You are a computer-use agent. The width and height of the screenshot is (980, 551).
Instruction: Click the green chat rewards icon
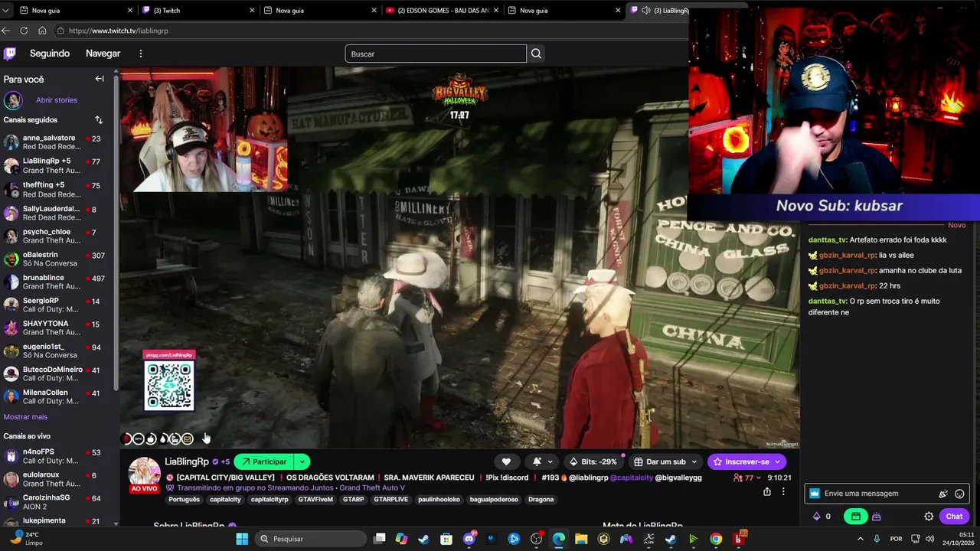click(855, 517)
